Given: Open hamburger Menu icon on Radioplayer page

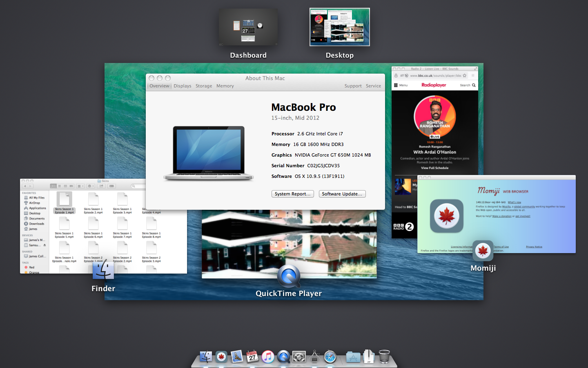Looking at the screenshot, I should coord(395,85).
